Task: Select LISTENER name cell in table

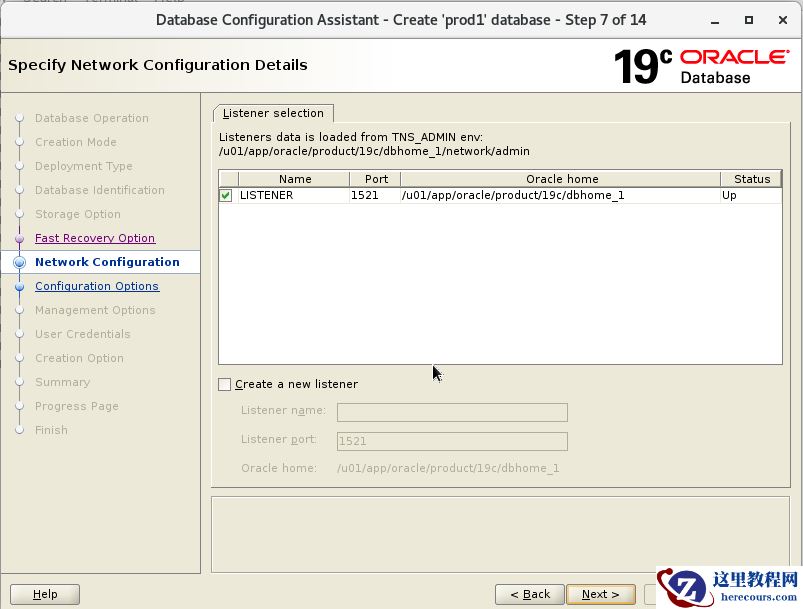Action: 294,195
